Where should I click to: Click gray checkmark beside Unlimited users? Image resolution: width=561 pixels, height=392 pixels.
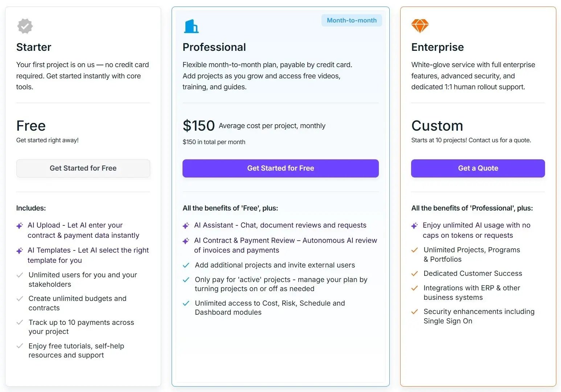20,275
